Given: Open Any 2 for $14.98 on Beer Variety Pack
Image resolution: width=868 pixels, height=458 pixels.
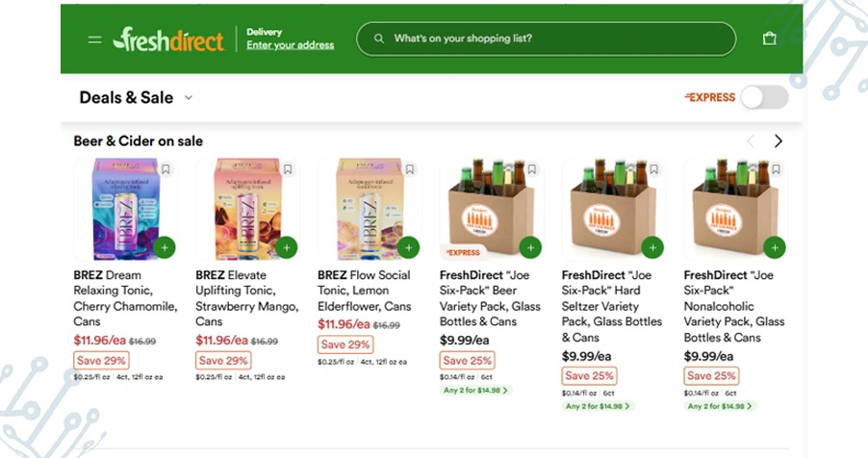Looking at the screenshot, I should pyautogui.click(x=476, y=391).
